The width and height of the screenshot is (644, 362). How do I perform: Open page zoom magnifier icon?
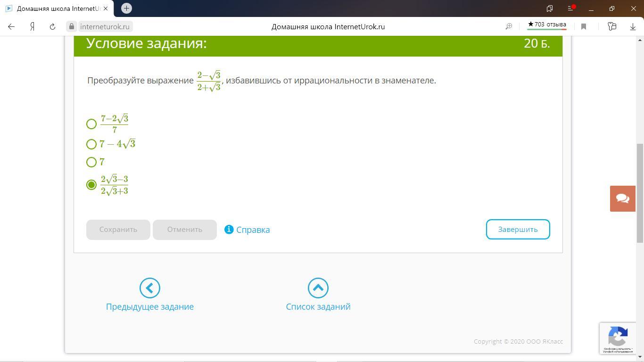pyautogui.click(x=509, y=26)
